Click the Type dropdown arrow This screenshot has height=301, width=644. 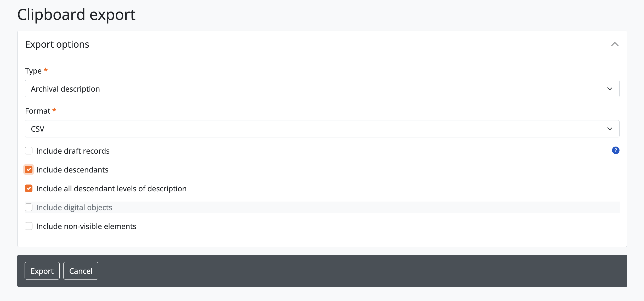click(x=610, y=89)
